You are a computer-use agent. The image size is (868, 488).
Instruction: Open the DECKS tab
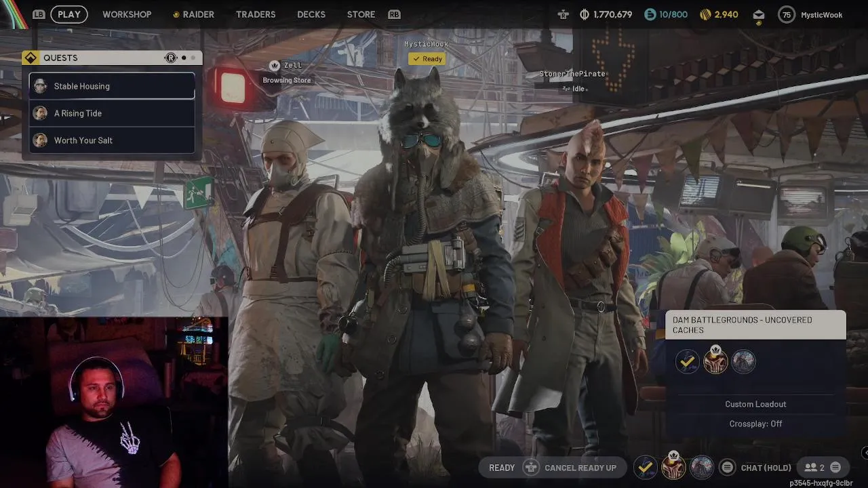311,14
